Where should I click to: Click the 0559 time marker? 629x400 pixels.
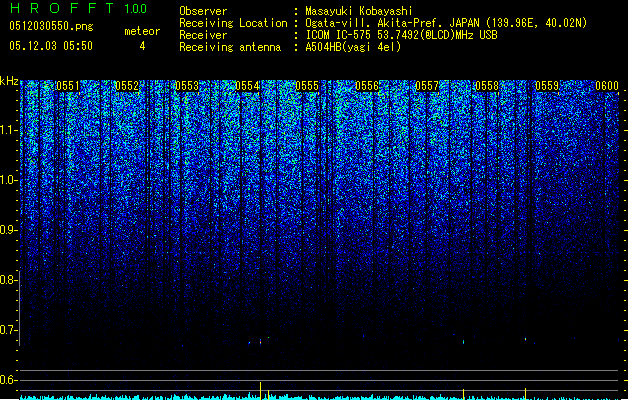coord(547,86)
